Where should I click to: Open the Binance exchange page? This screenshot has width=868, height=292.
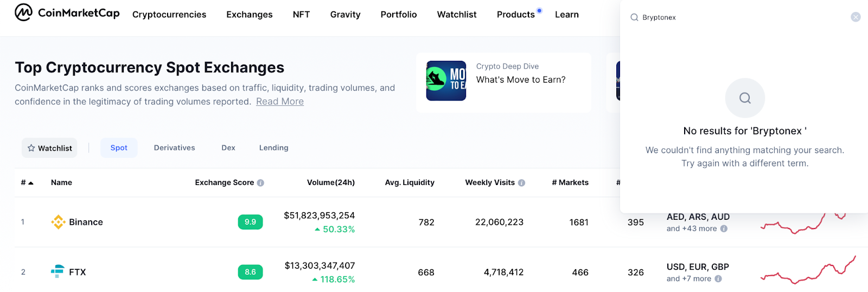(x=86, y=222)
